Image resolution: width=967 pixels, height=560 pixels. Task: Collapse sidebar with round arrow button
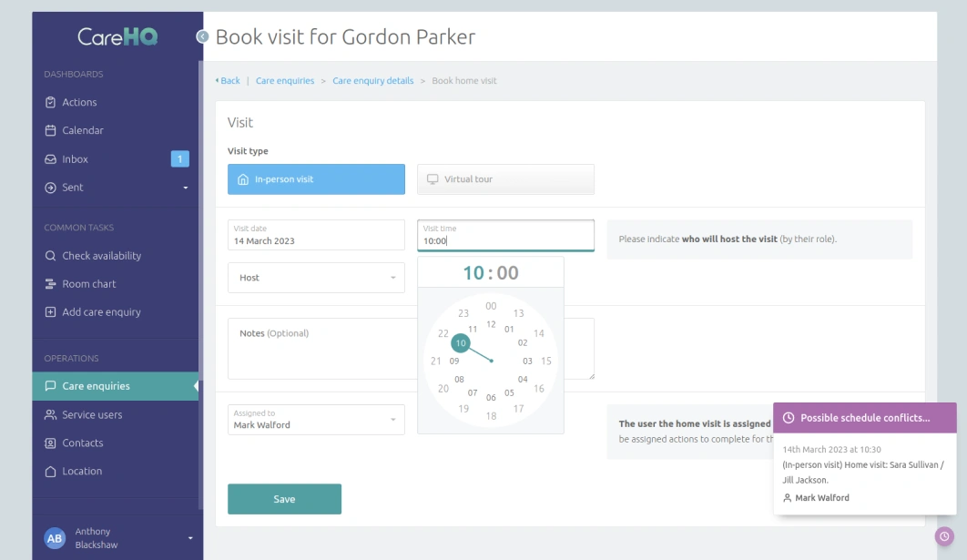[x=202, y=36]
